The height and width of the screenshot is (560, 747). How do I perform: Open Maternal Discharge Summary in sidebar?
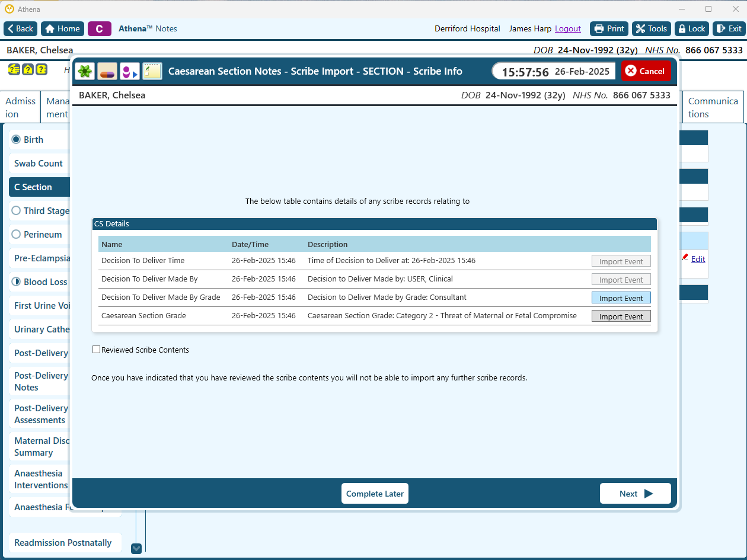point(40,446)
